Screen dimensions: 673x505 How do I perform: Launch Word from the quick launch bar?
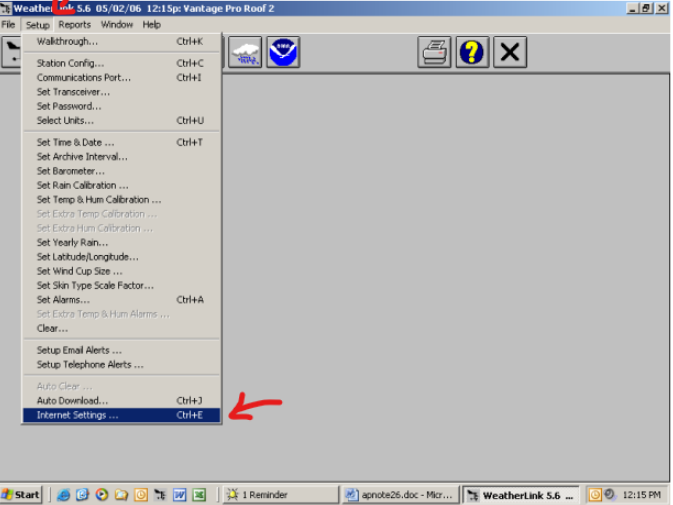(x=181, y=495)
